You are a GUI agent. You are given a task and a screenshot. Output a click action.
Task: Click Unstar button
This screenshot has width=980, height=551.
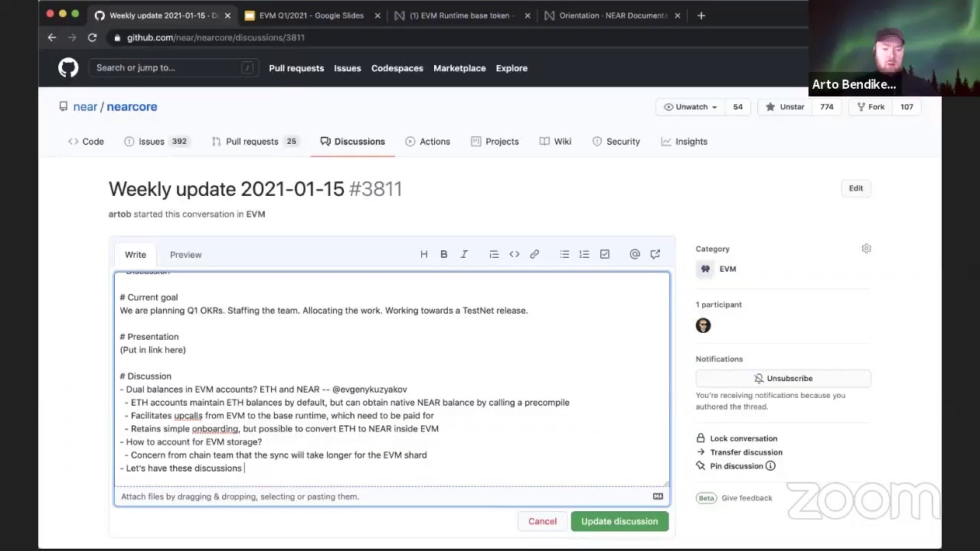click(x=785, y=107)
